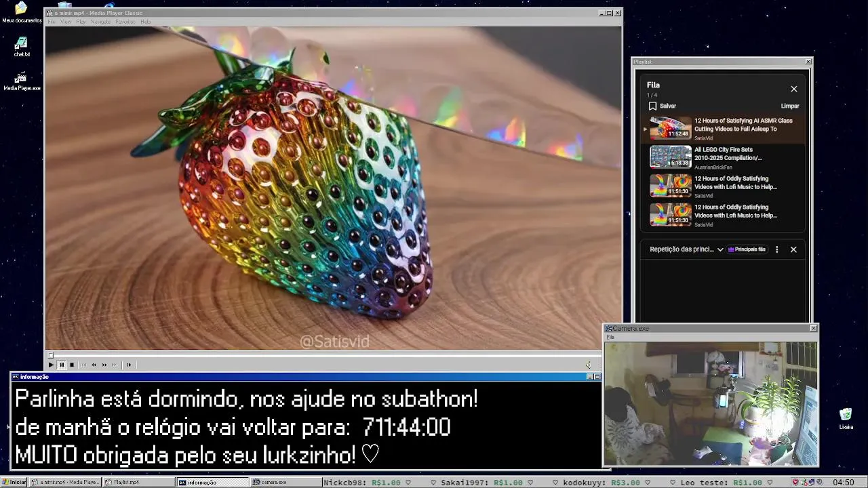Viewport: 868px width, 488px height.
Task: Step one frame forward in Media Player Classic
Action: click(129, 365)
